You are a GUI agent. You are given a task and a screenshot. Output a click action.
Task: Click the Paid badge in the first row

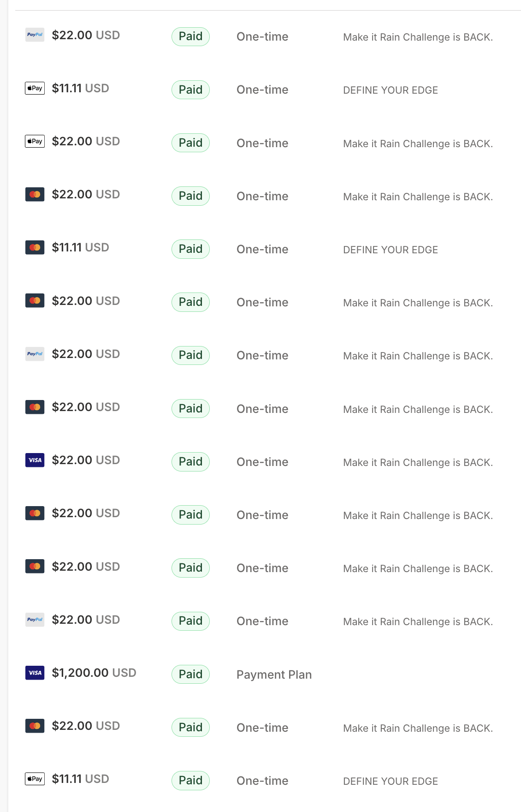[190, 36]
